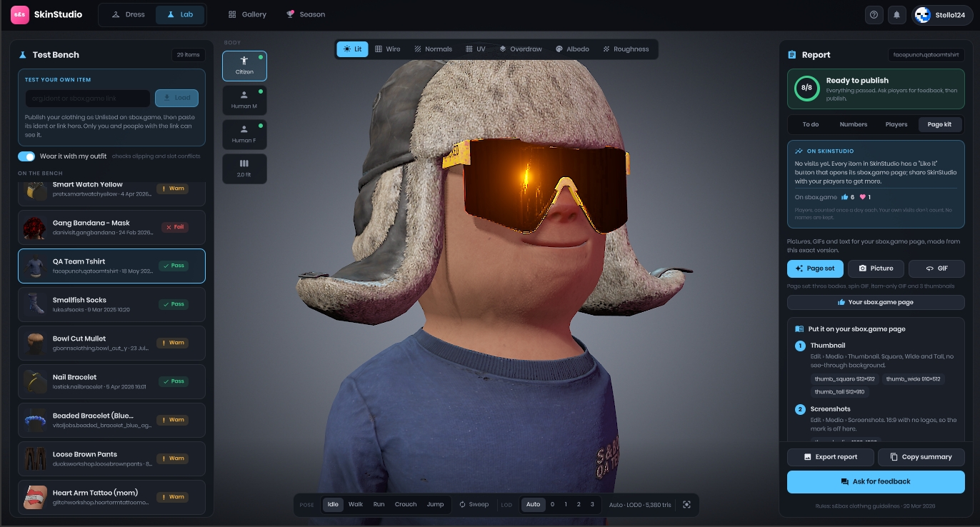This screenshot has height=527, width=980.
Task: Open the help question-mark icon
Action: [x=874, y=14]
